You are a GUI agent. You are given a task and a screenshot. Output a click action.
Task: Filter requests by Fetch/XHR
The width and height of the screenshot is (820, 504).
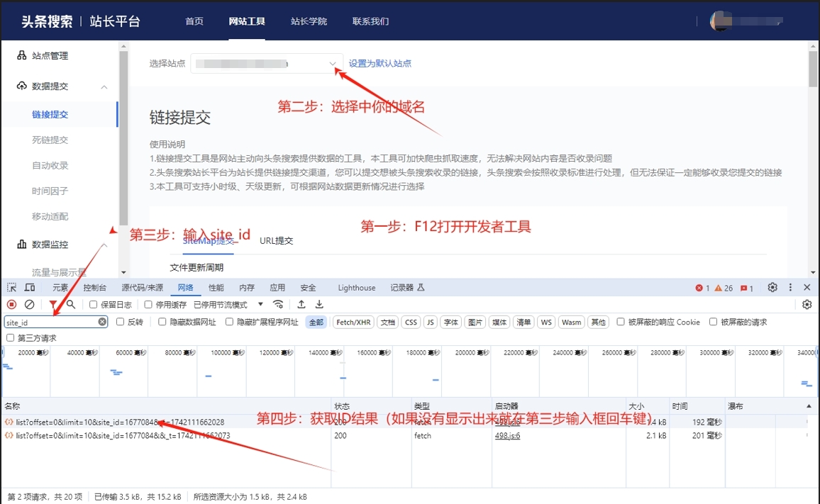[x=353, y=322]
